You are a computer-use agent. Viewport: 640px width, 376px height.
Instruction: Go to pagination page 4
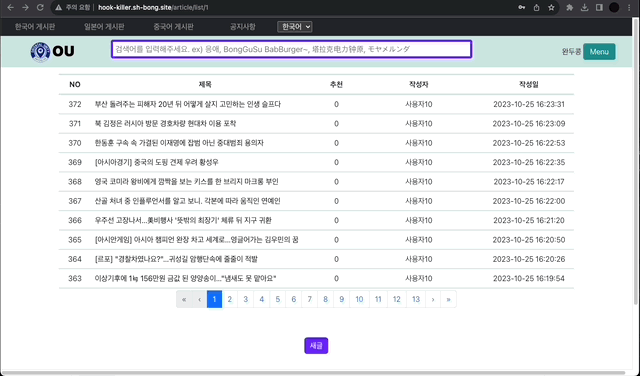[x=262, y=299]
